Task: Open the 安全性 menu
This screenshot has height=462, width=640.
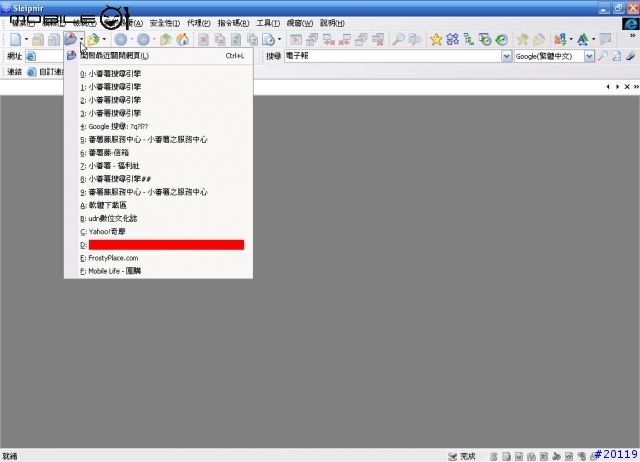Action: [x=164, y=23]
